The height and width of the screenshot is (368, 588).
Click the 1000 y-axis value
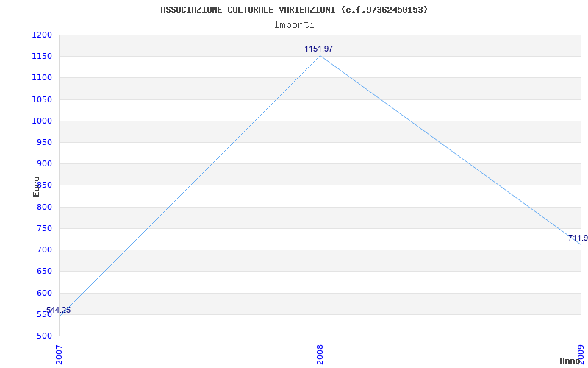(x=42, y=121)
